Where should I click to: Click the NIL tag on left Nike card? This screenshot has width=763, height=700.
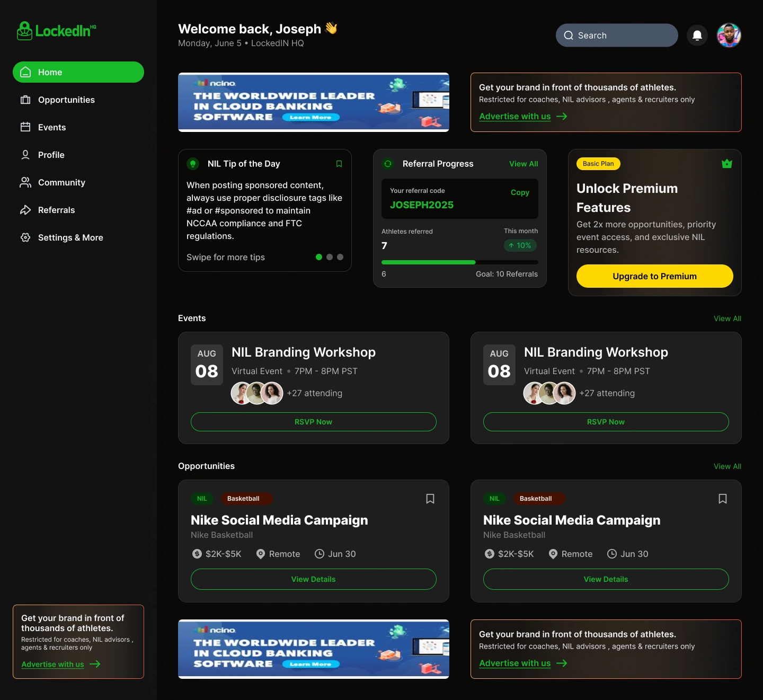(x=202, y=499)
